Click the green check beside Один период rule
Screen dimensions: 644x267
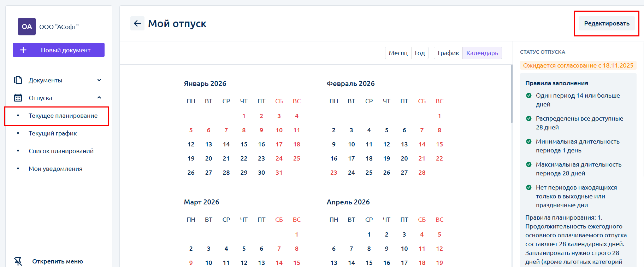pyautogui.click(x=529, y=95)
